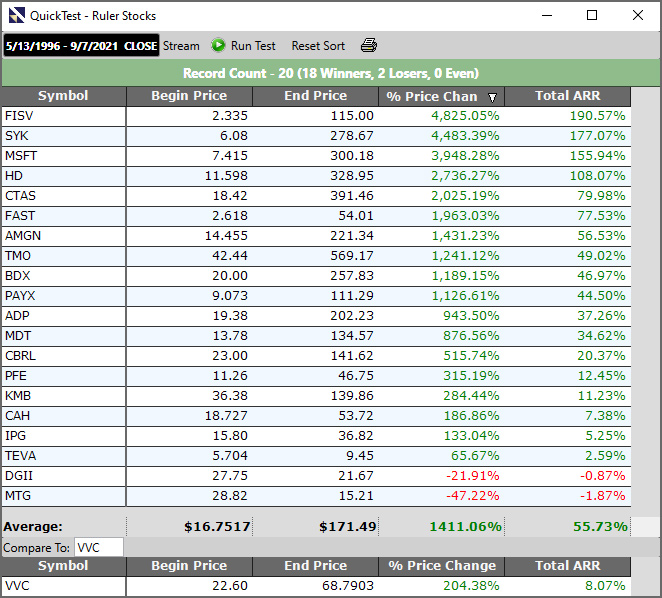Select the CAH symbol cell
662x598 pixels.
coord(63,416)
